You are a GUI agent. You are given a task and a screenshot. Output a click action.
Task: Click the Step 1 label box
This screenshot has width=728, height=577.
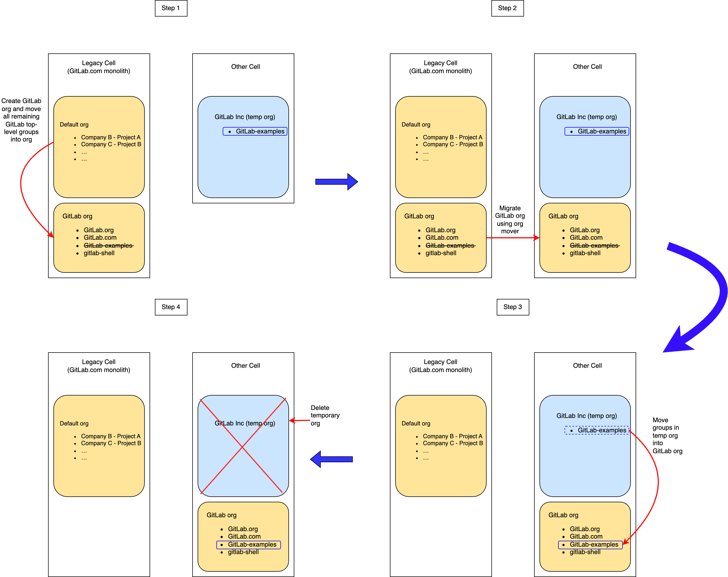click(171, 8)
